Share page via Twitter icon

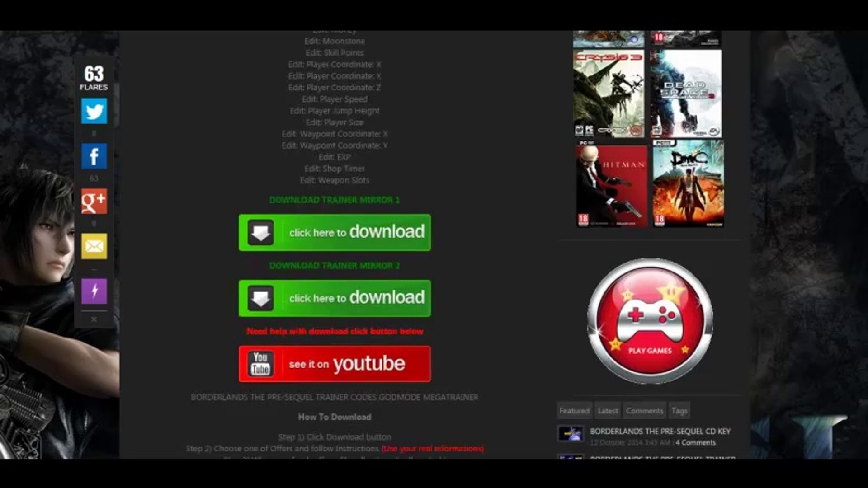pyautogui.click(x=94, y=111)
